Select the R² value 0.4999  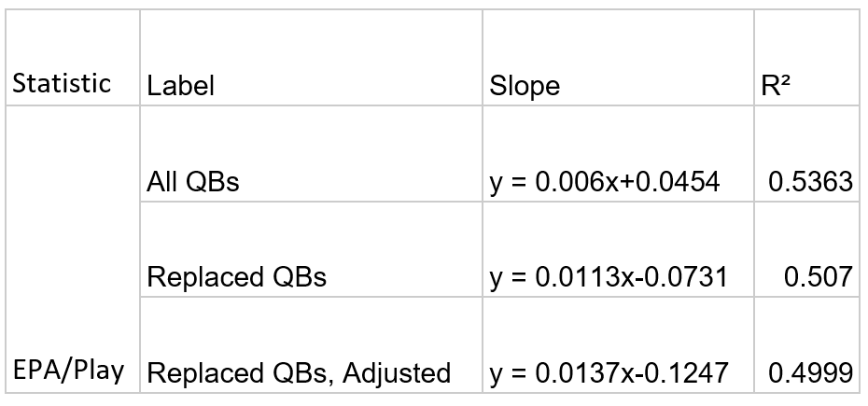(809, 373)
